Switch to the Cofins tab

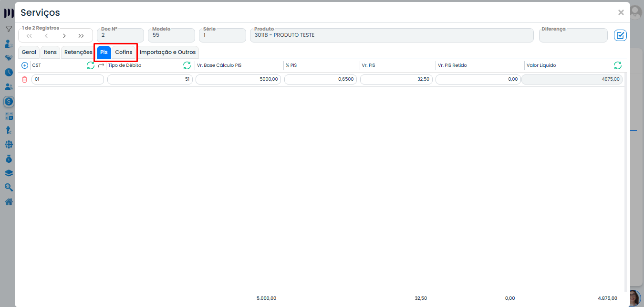click(124, 52)
